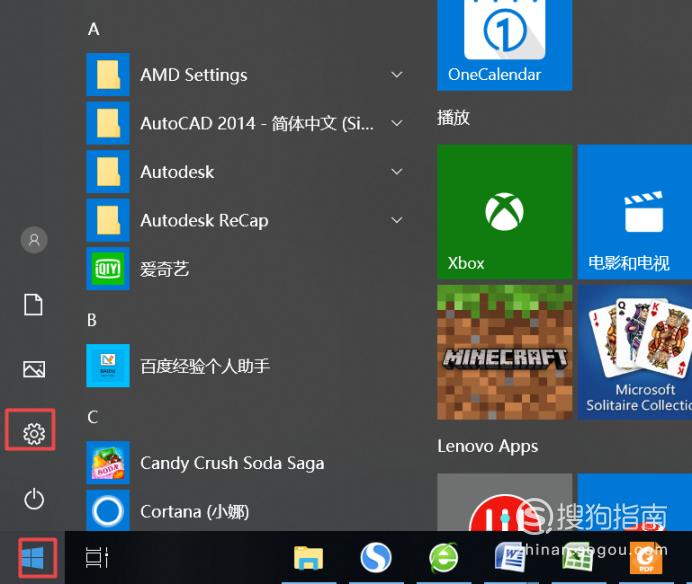Screen dimensions: 692x584
Task: Open the OneCalendar tile
Action: coord(504,44)
